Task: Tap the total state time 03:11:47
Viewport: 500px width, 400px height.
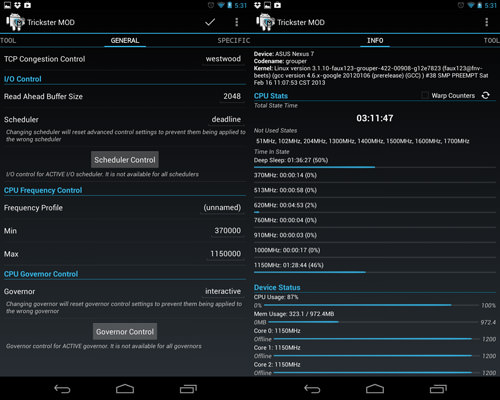Action: coord(375,118)
